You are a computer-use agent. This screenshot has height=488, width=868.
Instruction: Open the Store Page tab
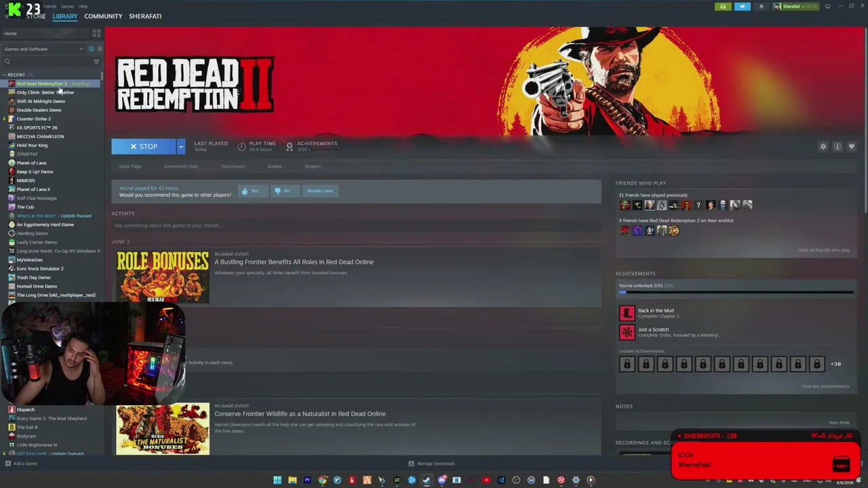coord(130,166)
